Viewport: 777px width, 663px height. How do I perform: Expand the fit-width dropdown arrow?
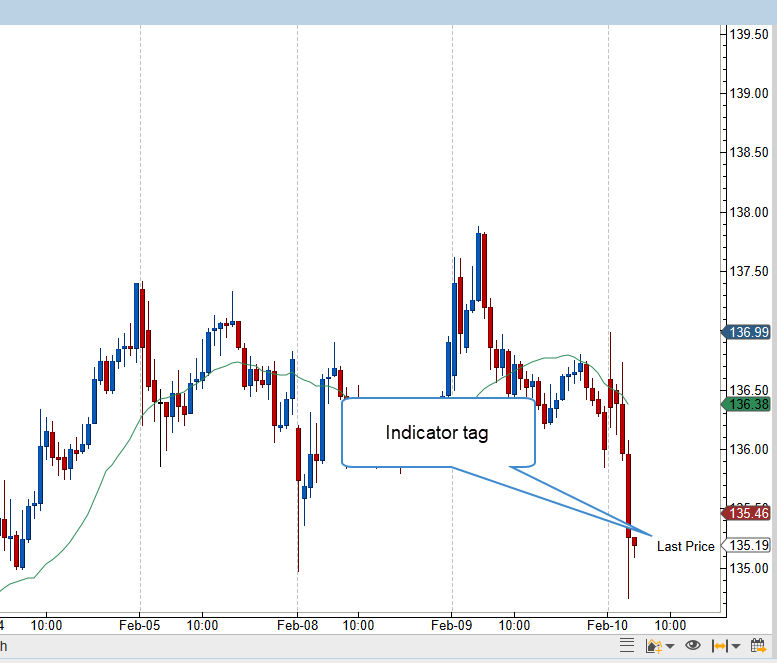pos(735,647)
